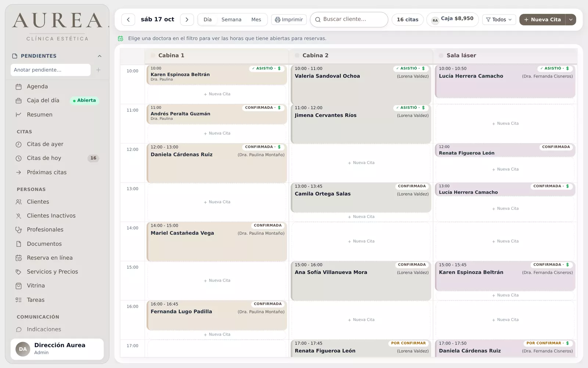Viewport: 588px width, 368px height.
Task: Click the Caja $8,950 button
Action: 452,19
